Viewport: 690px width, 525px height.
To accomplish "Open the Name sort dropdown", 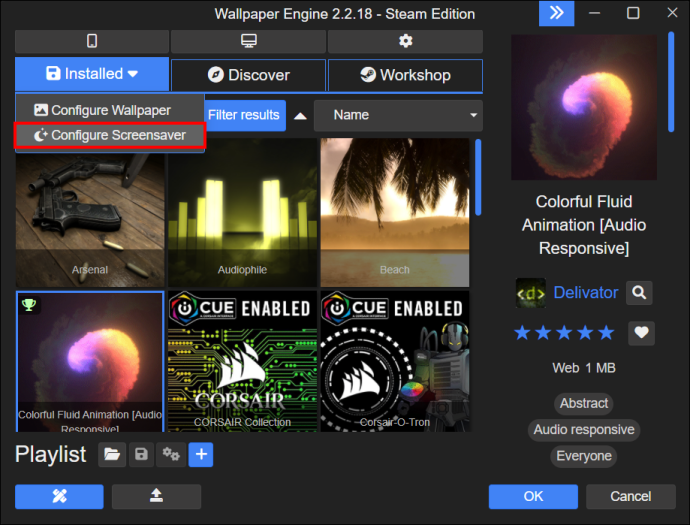I will point(398,115).
